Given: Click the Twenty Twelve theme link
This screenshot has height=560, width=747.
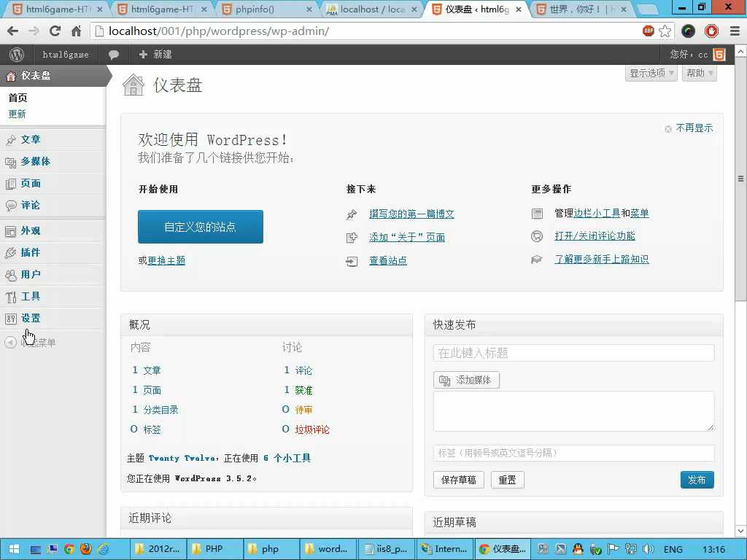Looking at the screenshot, I should coord(182,458).
